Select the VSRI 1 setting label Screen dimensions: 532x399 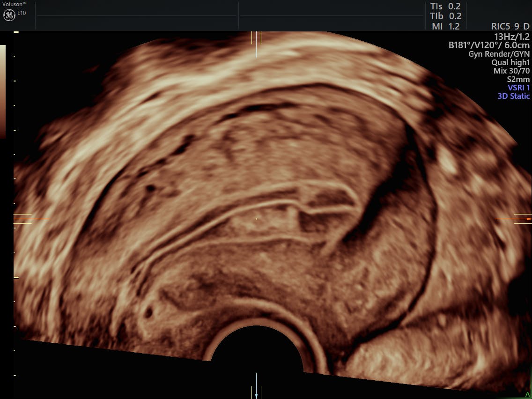click(x=518, y=88)
